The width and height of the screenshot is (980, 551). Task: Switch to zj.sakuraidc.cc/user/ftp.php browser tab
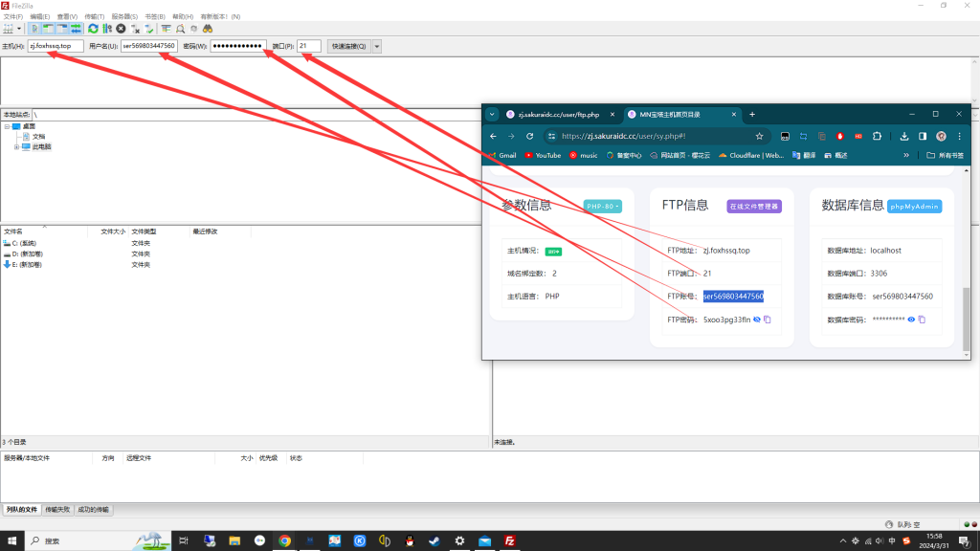[x=559, y=115]
